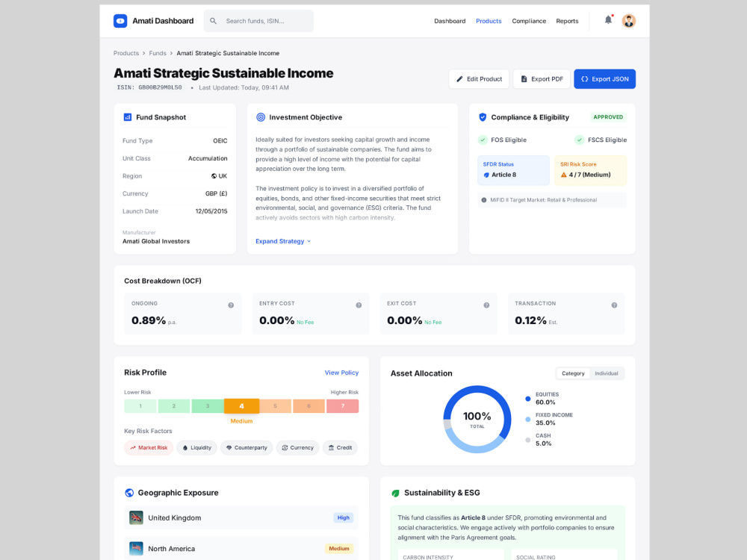The height and width of the screenshot is (560, 747).
Task: Open the View Policy link
Action: pyautogui.click(x=341, y=373)
